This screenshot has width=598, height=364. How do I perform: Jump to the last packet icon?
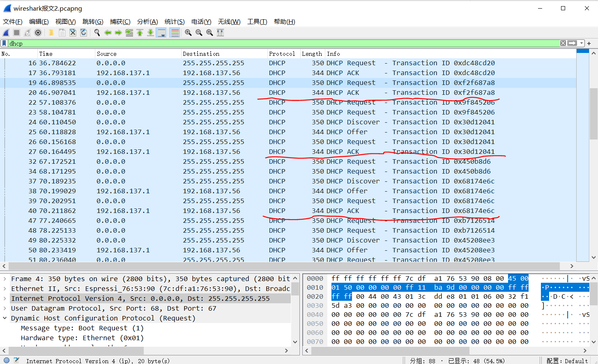point(151,33)
